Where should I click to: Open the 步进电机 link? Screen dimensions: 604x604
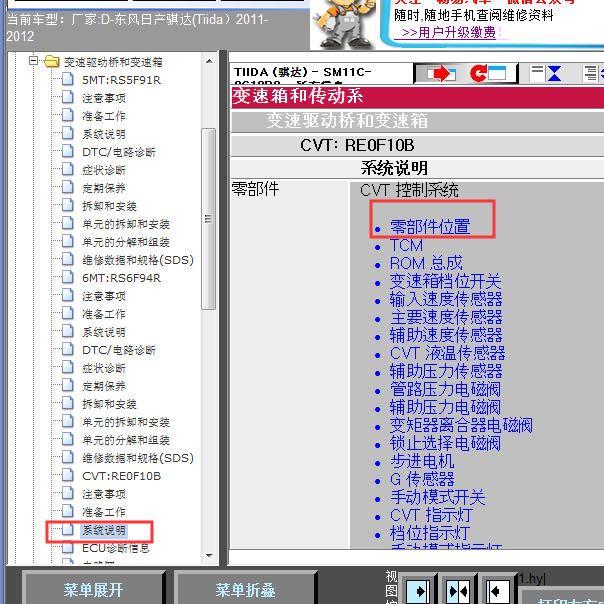tap(423, 461)
